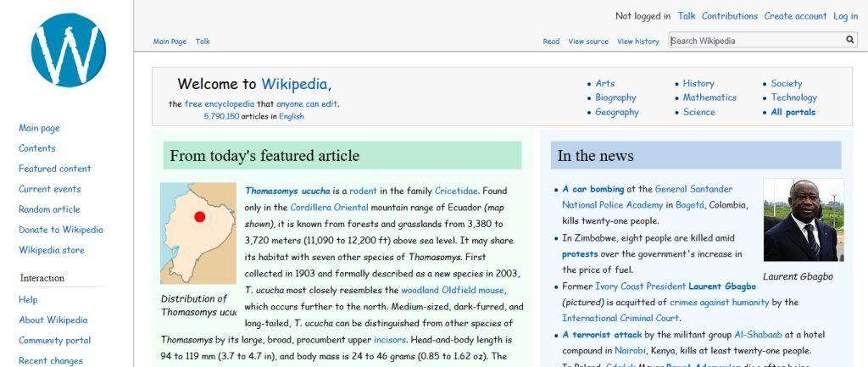Click the In the news heading
Screen dimensions: 868x367
595,156
